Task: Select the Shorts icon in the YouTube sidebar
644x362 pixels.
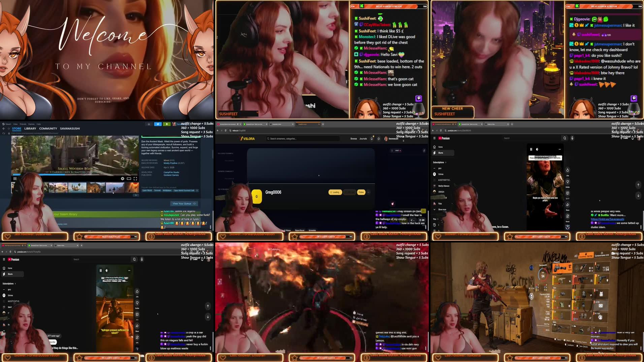Action: point(4,274)
